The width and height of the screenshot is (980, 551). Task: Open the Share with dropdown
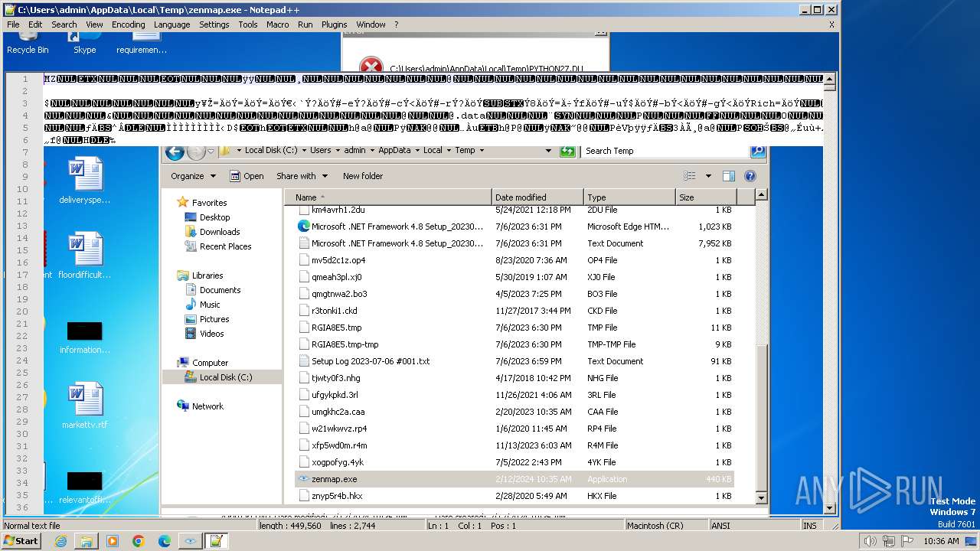point(302,176)
